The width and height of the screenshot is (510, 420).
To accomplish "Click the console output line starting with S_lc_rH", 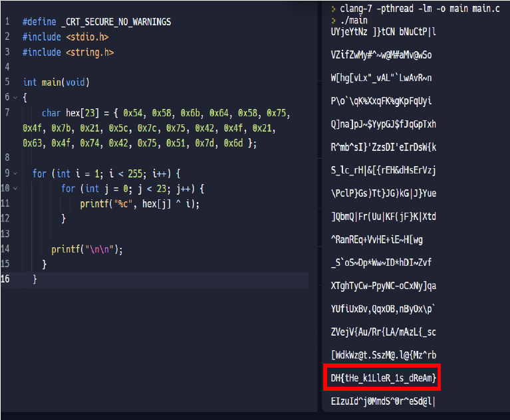I will pyautogui.click(x=383, y=170).
